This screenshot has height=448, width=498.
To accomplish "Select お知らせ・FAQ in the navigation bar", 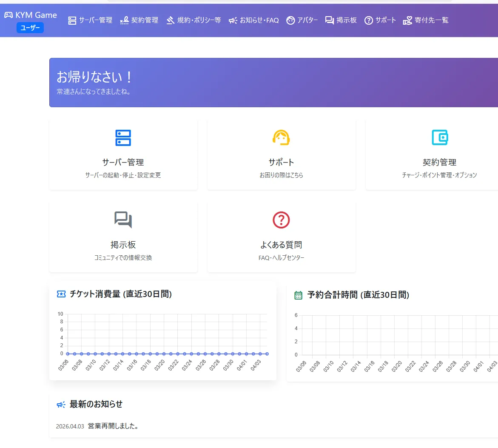I will 254,20.
